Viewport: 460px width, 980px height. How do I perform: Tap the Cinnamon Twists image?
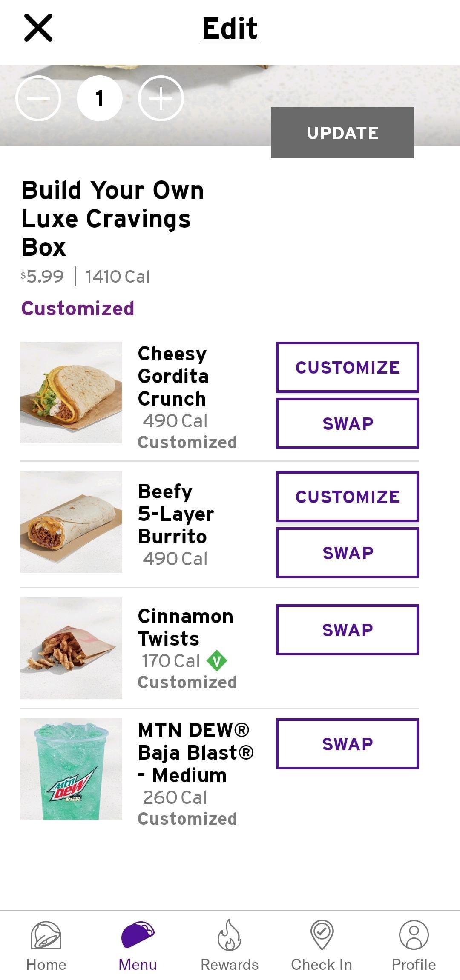point(71,648)
